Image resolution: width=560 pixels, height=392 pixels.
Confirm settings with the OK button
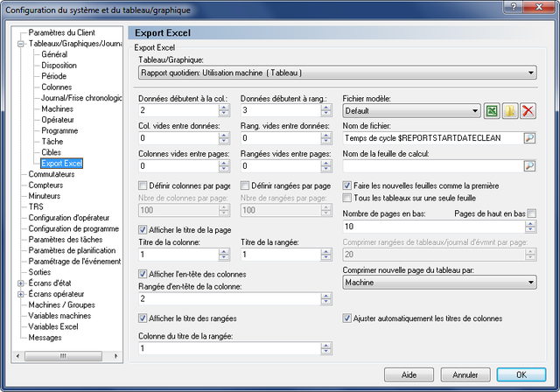(521, 374)
